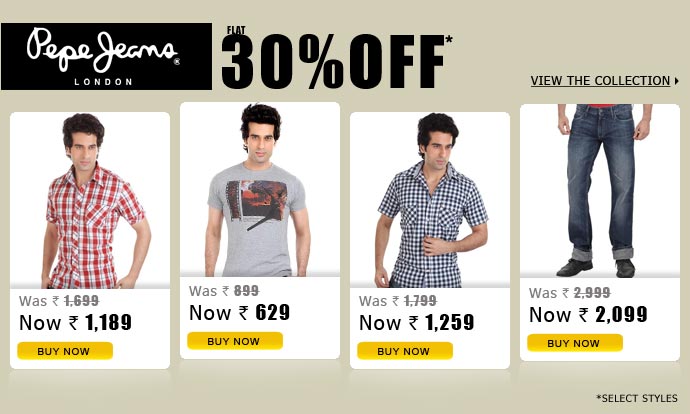Click Buy Now for the red checked shirt
Viewport: 690px width, 414px height.
click(65, 351)
